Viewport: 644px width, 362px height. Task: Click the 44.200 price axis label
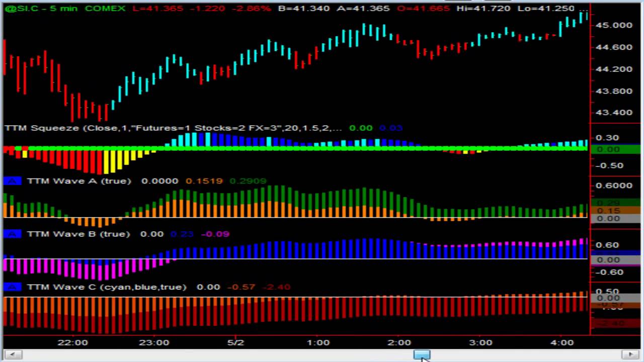click(x=613, y=69)
